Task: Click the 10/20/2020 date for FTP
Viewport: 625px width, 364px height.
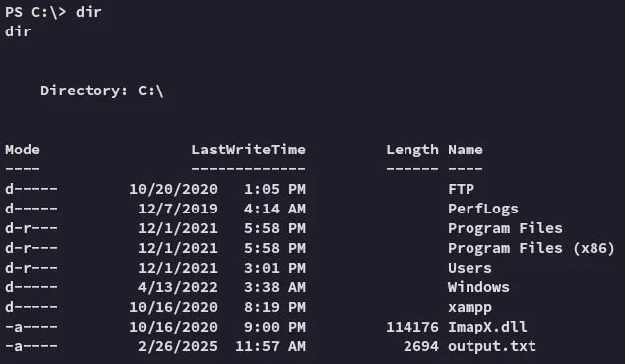Action: [x=173, y=189]
